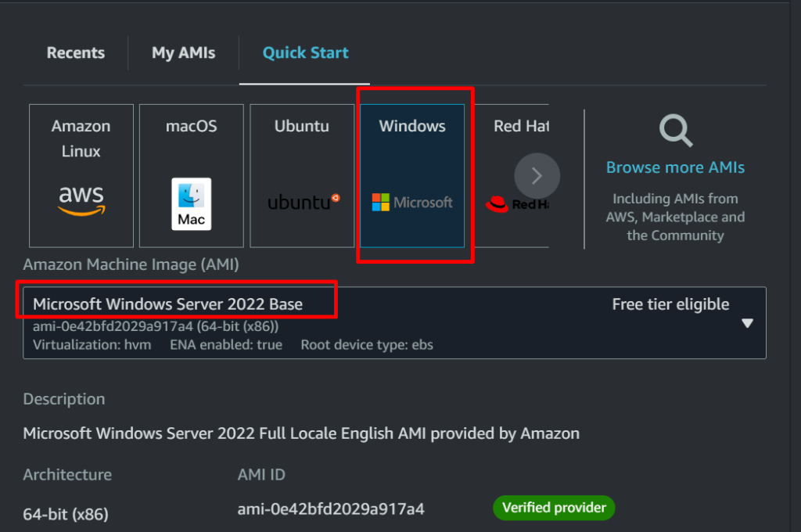Click the magnifying glass search icon

pos(674,131)
